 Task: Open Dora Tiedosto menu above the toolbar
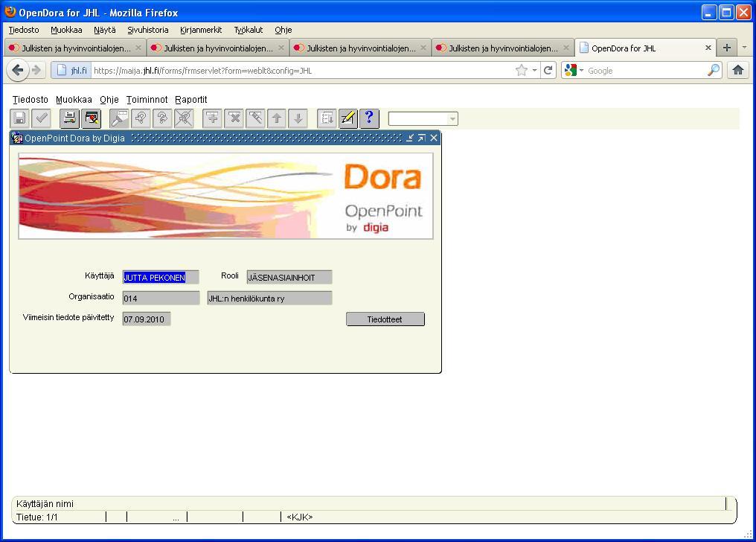tap(31, 100)
